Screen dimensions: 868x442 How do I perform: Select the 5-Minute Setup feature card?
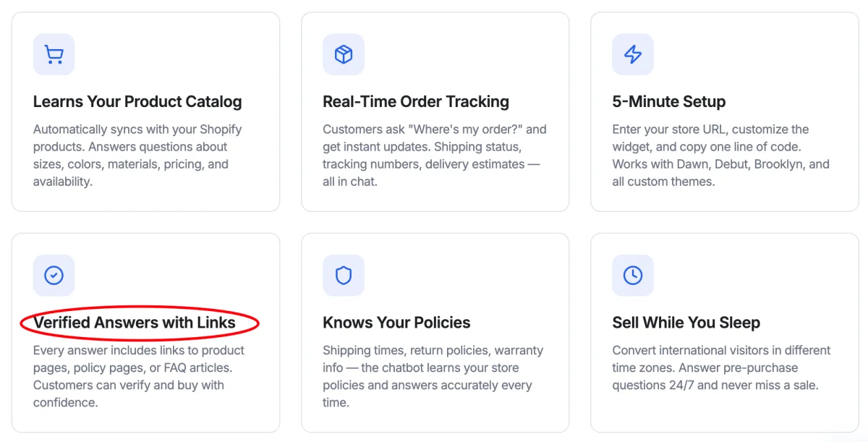point(724,111)
